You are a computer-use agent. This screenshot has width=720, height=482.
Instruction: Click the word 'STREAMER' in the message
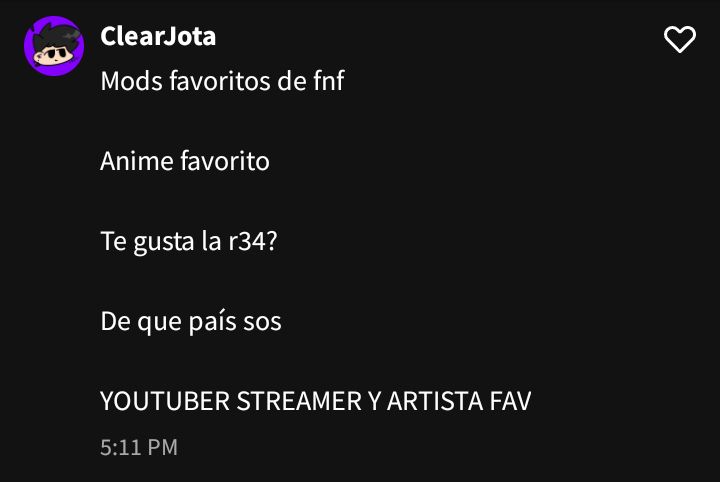pos(299,401)
